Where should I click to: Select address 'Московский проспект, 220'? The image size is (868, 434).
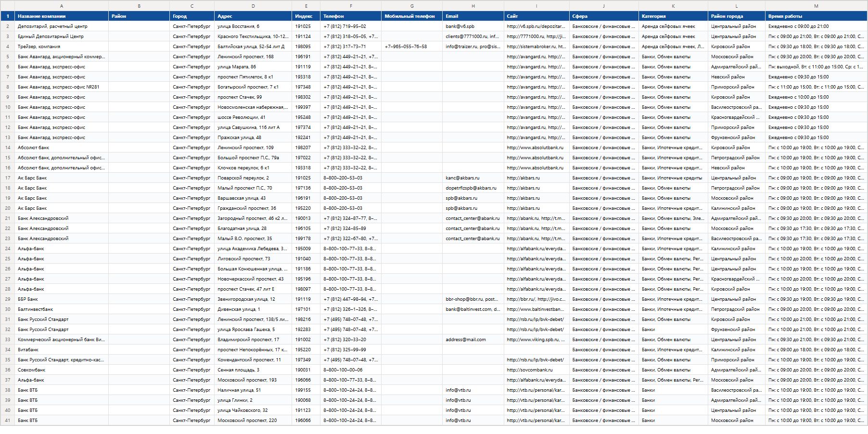point(253,420)
